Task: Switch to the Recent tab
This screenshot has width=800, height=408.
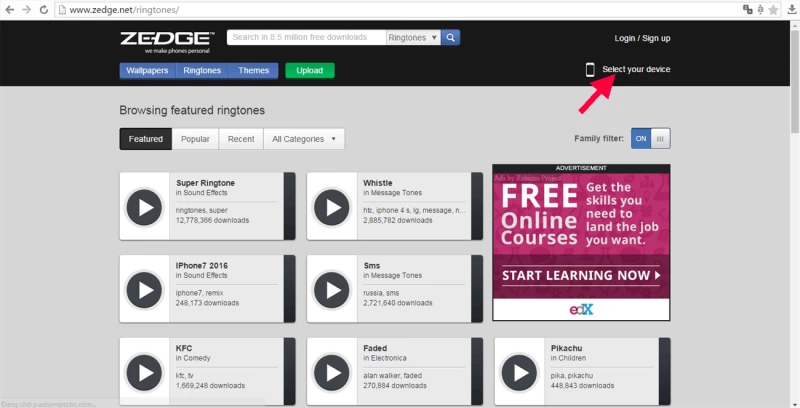Action: point(241,139)
